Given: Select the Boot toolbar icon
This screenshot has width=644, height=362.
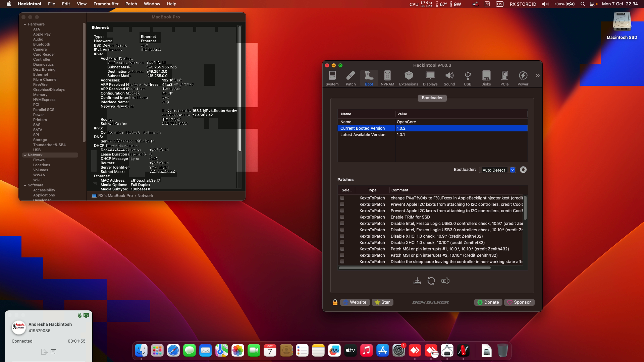Looking at the screenshot, I should tap(369, 78).
